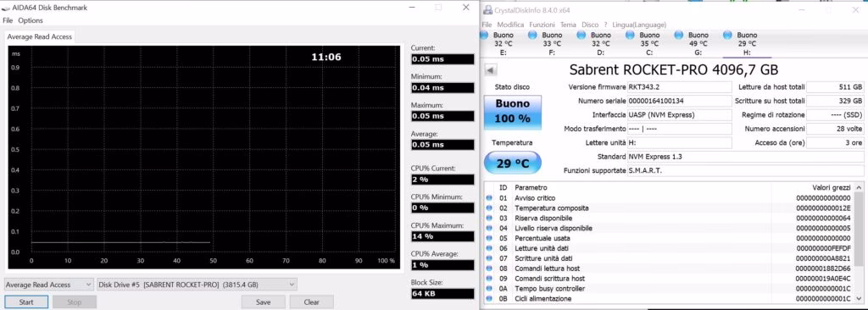Screen dimensions: 868x310
Task: Click status dot for Temperatura composita row
Action: pyautogui.click(x=489, y=208)
